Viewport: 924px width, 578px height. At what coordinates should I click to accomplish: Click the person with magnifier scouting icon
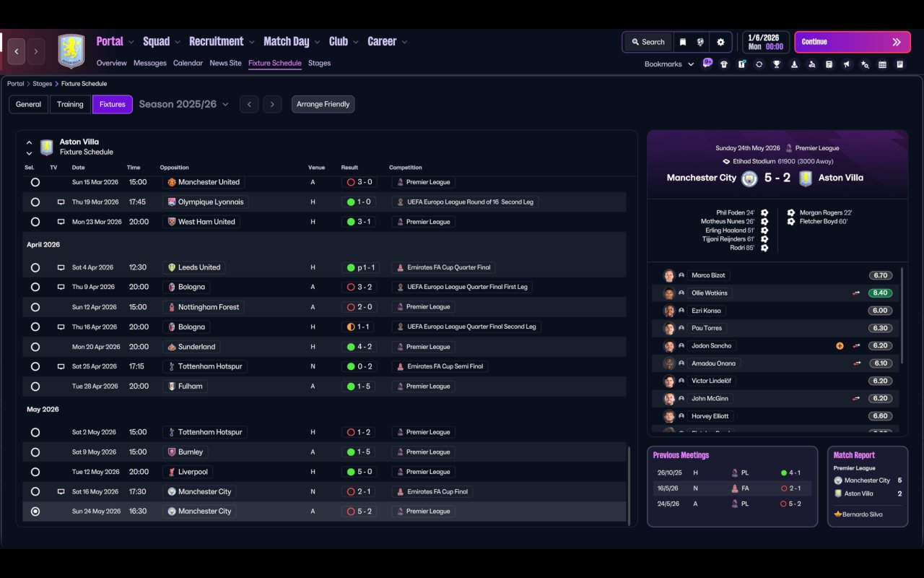click(x=812, y=64)
